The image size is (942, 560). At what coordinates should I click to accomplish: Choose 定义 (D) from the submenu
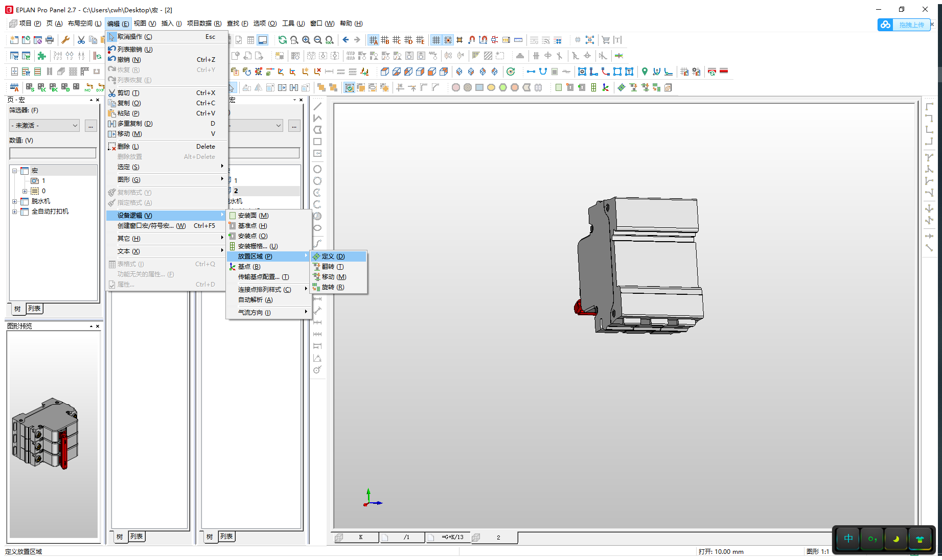(x=333, y=256)
